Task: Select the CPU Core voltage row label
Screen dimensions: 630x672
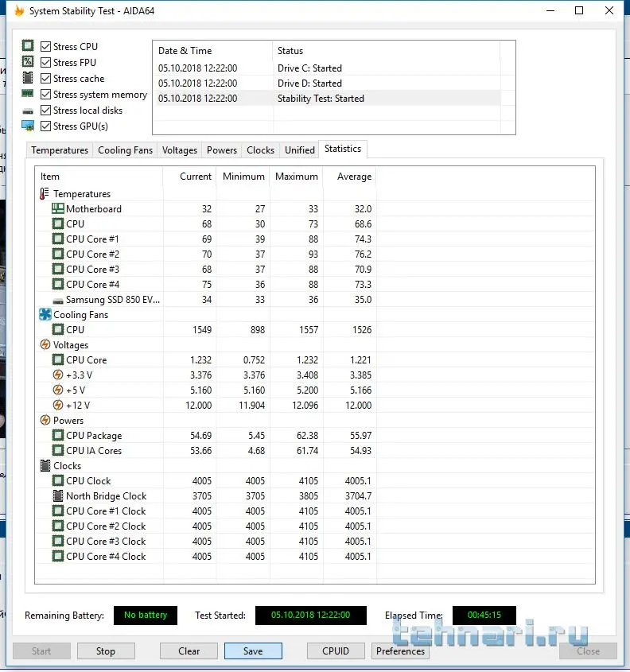Action: 86,360
